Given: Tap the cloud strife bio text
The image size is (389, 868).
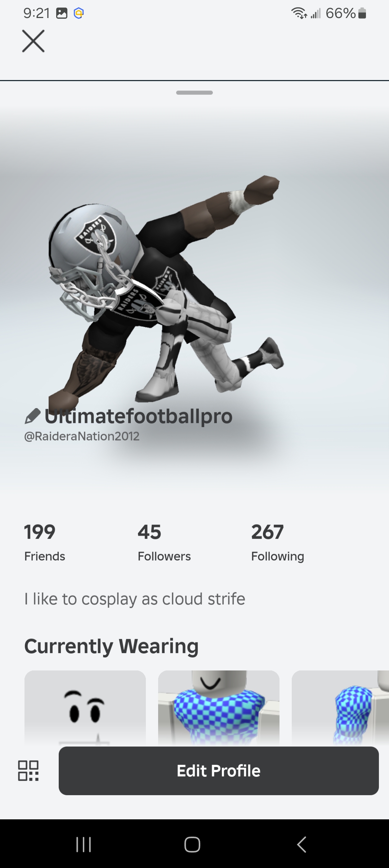Looking at the screenshot, I should pos(135,599).
